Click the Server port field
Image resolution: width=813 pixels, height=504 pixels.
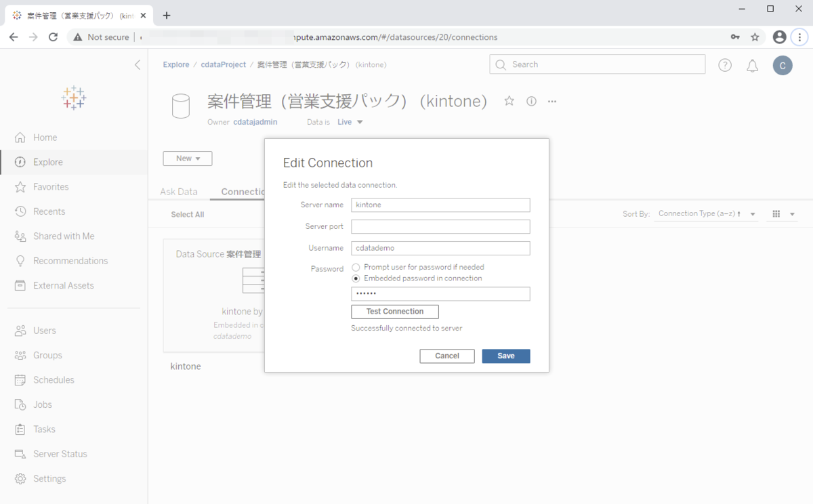coord(440,226)
